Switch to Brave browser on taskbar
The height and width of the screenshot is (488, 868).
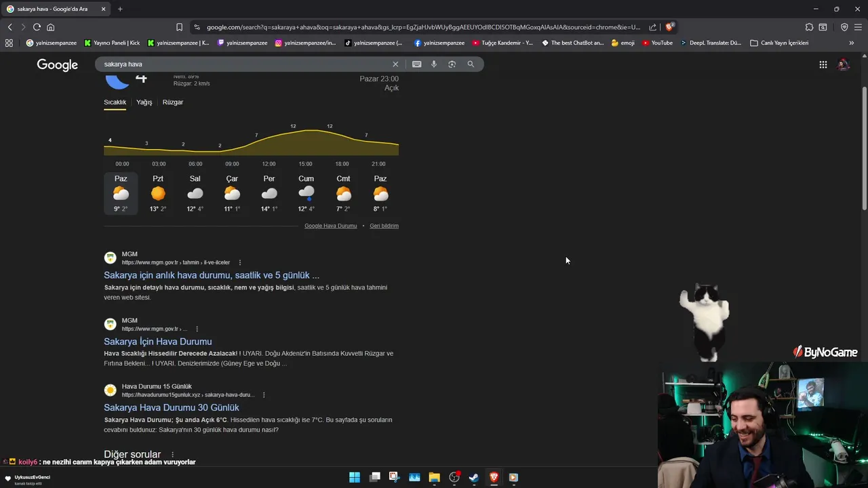pos(494,477)
